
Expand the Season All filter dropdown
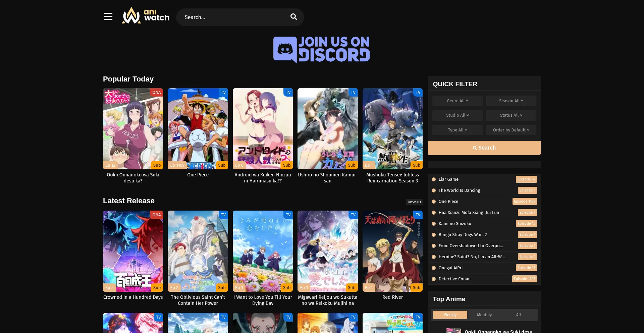click(x=511, y=101)
